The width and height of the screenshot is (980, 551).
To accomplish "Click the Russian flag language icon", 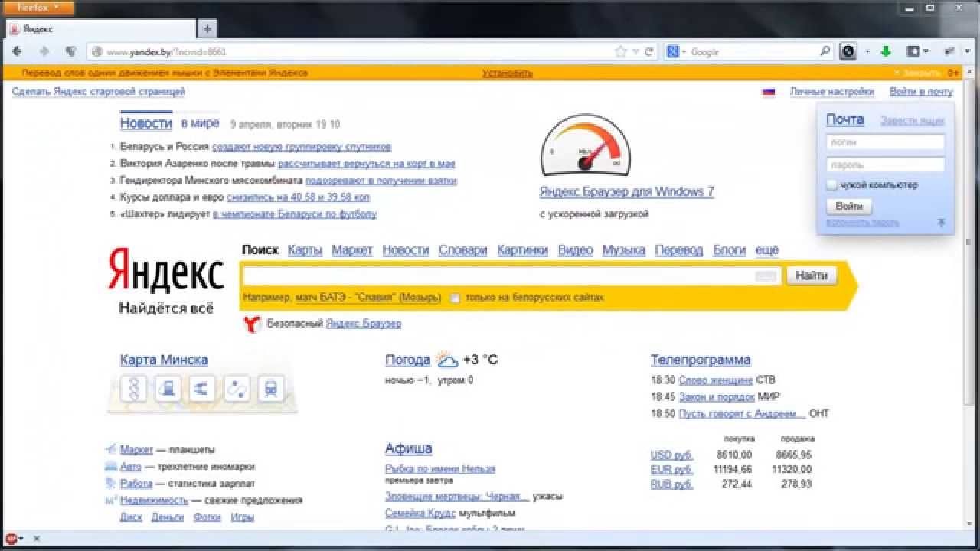I will coord(769,92).
